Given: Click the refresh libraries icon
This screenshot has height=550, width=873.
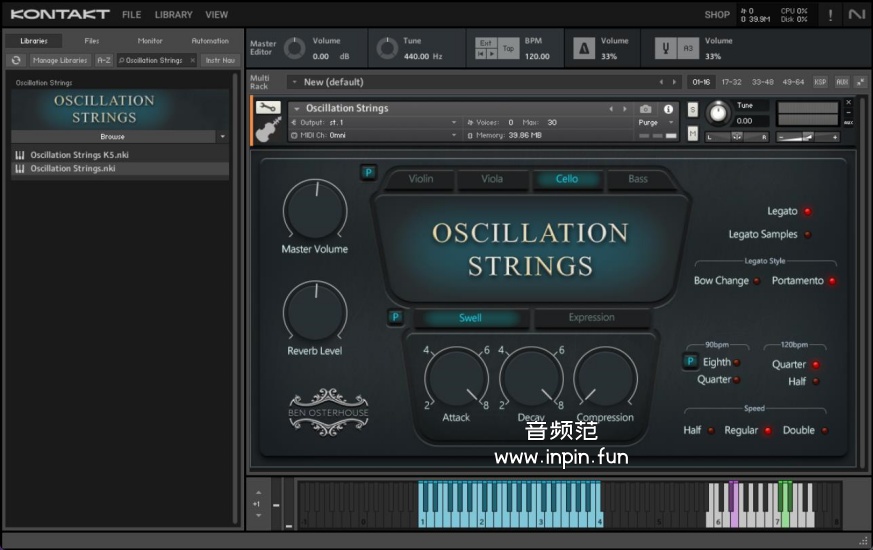Looking at the screenshot, I should coord(16,60).
